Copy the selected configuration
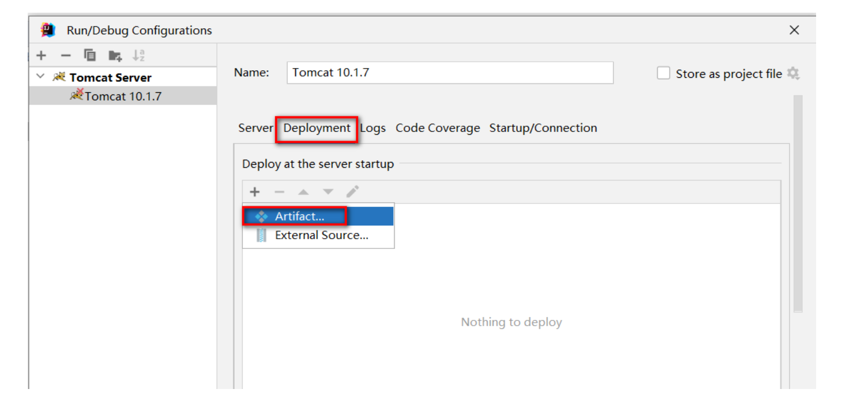Screen dimensions: 868x404 coord(90,55)
